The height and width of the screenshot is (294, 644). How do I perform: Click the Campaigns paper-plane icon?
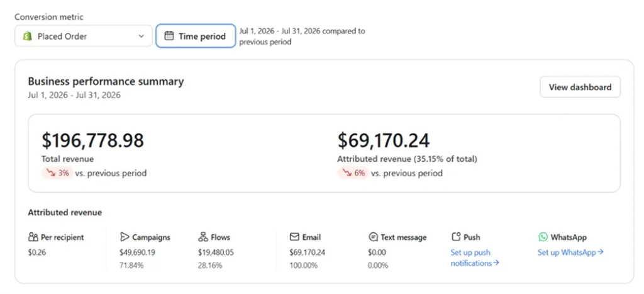pos(125,237)
